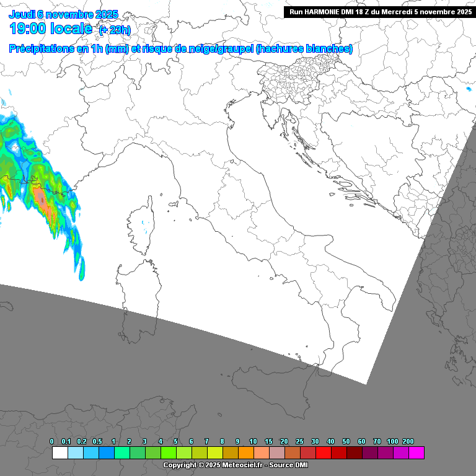Viewport: 476px width, 476px height.
Task: Choose the dark maroon 50 mm legend swatch
Action: 355,453
